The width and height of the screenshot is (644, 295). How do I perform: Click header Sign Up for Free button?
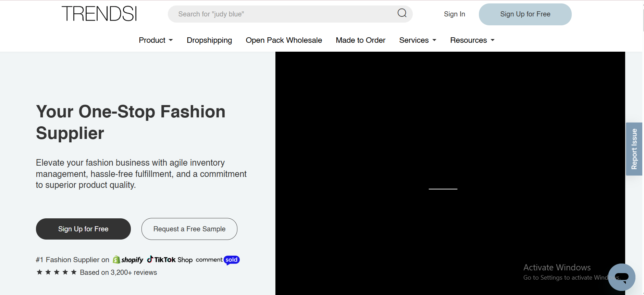point(525,14)
